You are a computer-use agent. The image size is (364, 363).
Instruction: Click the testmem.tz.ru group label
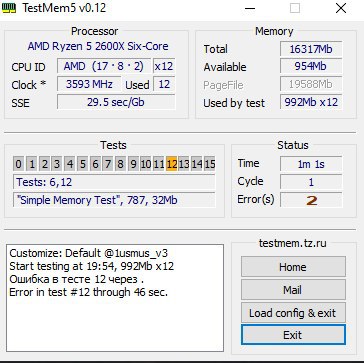pyautogui.click(x=293, y=243)
